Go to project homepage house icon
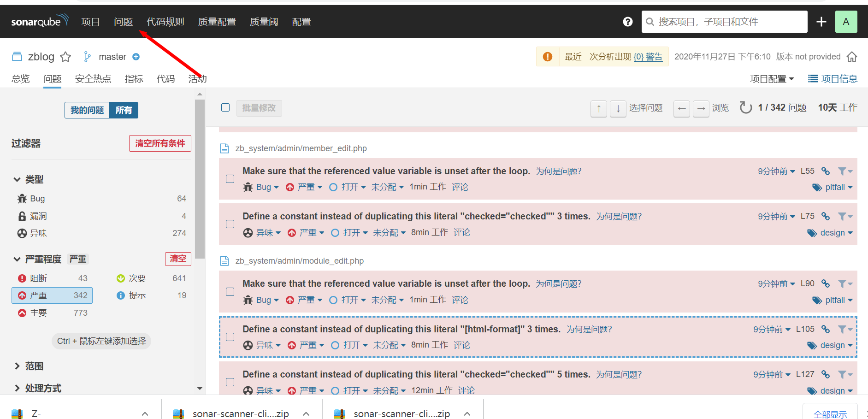The image size is (868, 419). coord(852,57)
